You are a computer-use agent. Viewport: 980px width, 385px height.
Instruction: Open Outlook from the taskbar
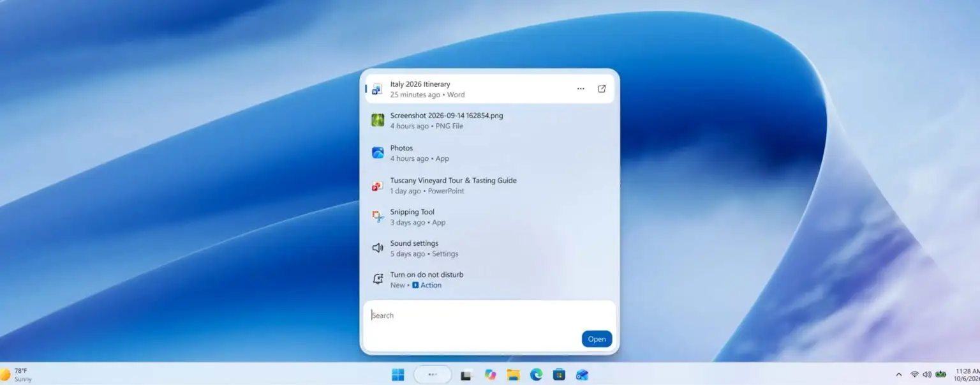tap(582, 375)
